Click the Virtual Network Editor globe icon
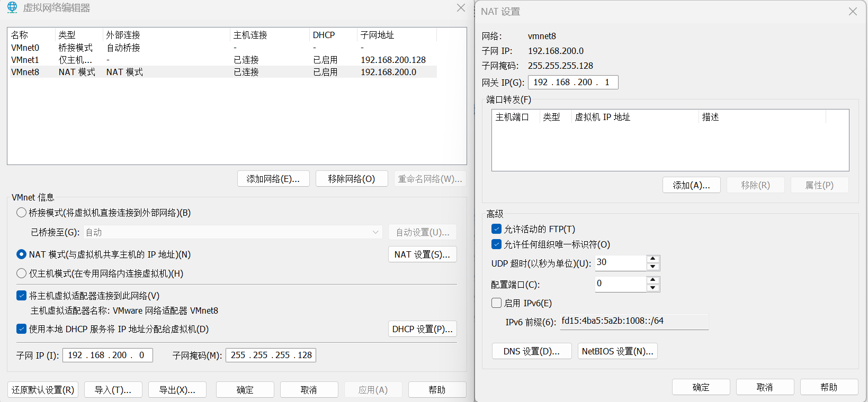 click(x=12, y=8)
